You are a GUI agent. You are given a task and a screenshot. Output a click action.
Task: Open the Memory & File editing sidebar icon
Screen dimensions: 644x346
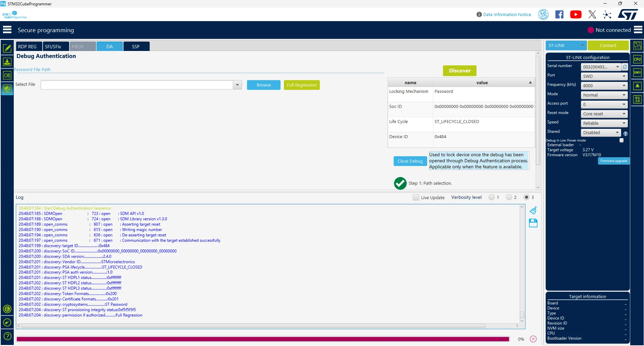click(7, 48)
